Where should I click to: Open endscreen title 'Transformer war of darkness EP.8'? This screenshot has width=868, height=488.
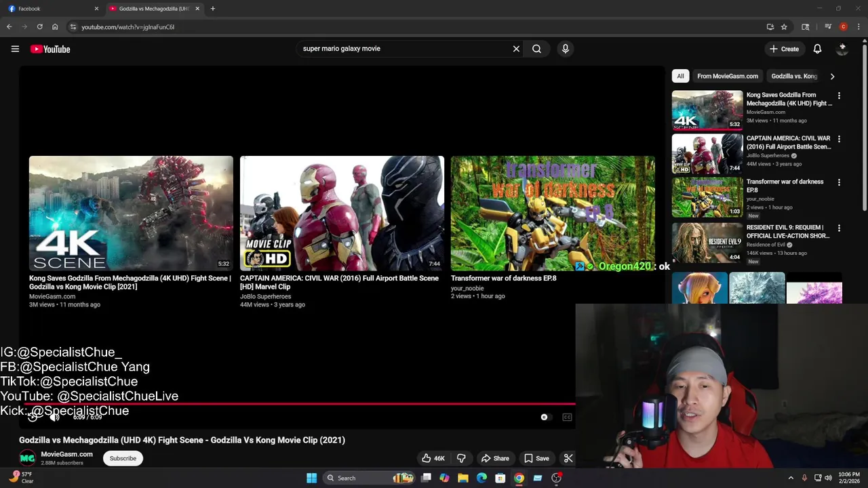click(503, 278)
